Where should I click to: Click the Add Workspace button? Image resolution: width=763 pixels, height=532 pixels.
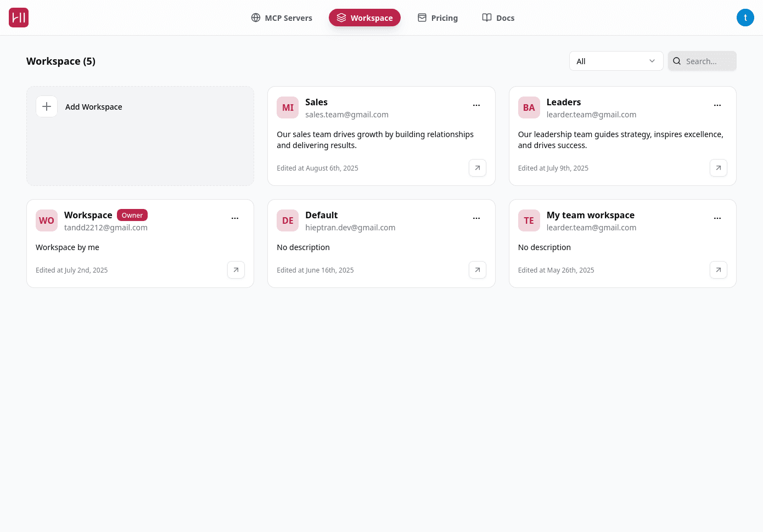pos(94,107)
